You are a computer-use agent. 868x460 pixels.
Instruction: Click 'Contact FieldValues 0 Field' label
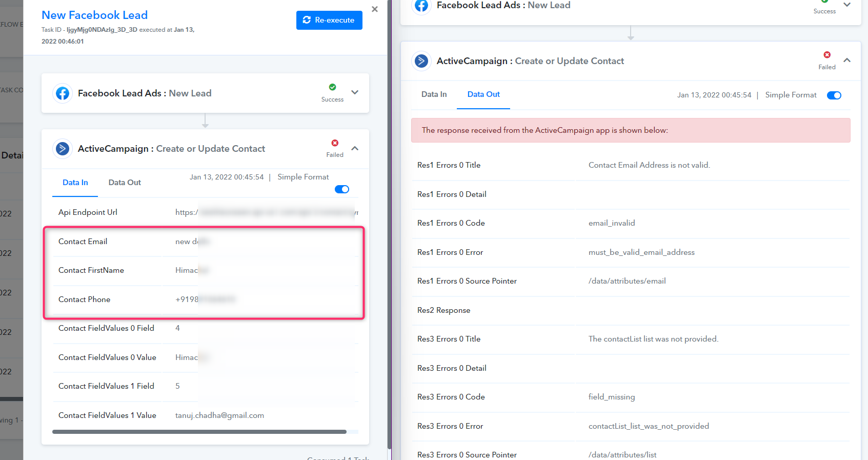click(106, 328)
